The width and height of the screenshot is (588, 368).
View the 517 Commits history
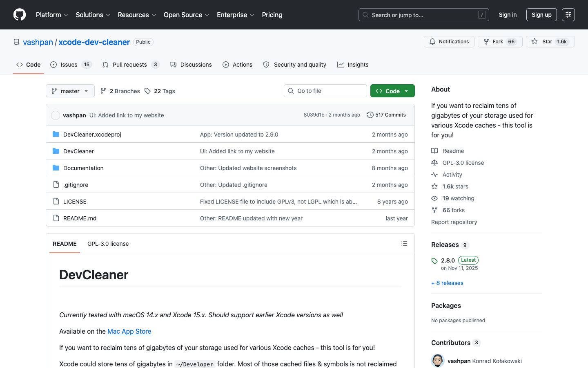[x=386, y=115]
